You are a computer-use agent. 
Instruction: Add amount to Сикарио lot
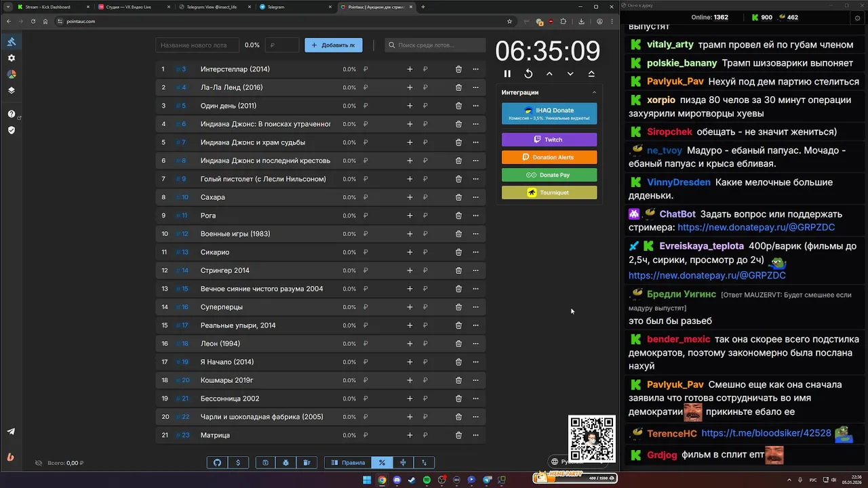point(410,252)
